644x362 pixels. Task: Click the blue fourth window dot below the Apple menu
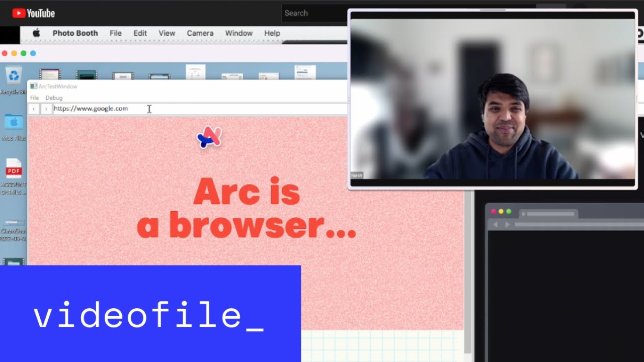[x=33, y=53]
